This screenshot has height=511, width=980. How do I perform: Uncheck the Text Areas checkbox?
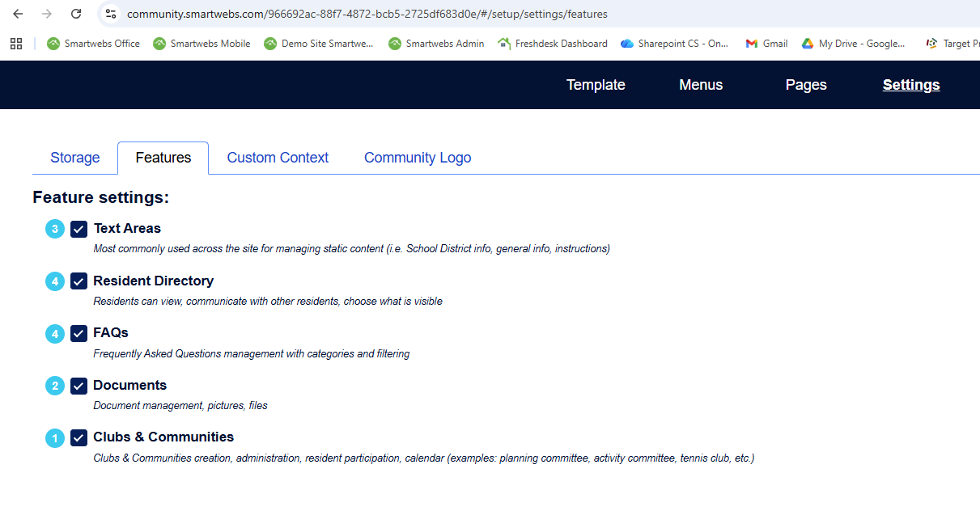(78, 229)
